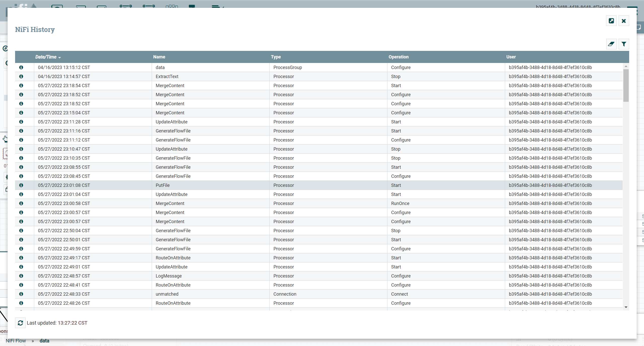Viewport: 644px width, 346px height.
Task: Open info for RouteOnAttribute 22:48:26 row
Action: pos(21,303)
